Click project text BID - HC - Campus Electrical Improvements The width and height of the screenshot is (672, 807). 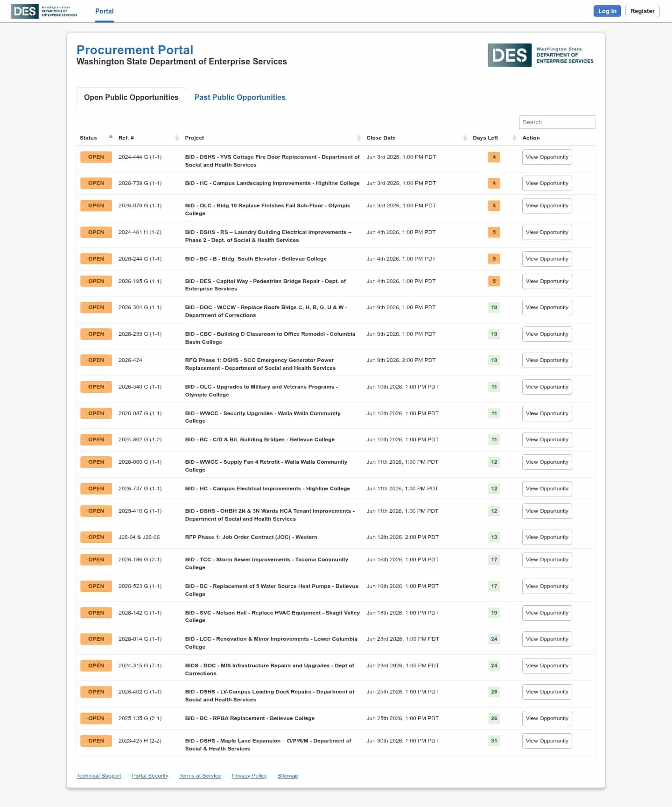(x=267, y=488)
